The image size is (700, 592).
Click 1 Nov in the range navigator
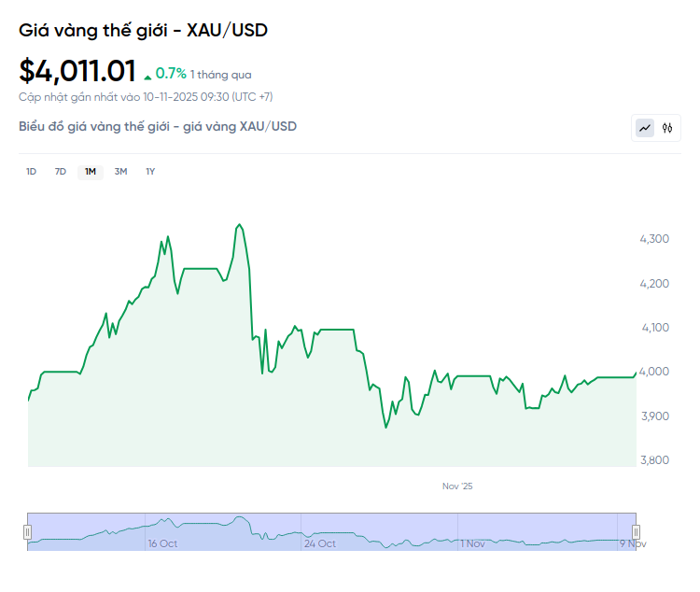[473, 543]
